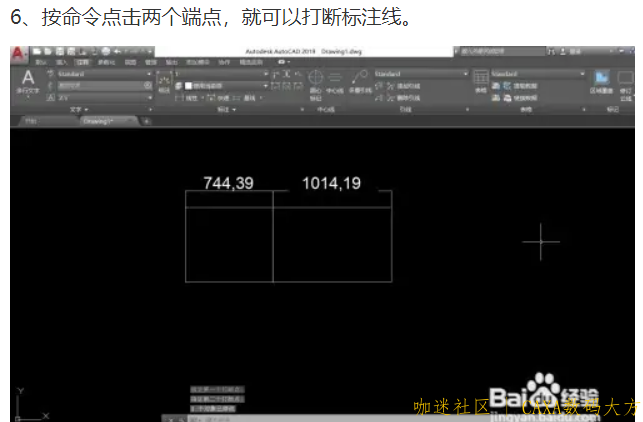Switch to the 默认 (Home) ribbon tab
Viewport: 643px width, 422px height.
point(41,62)
